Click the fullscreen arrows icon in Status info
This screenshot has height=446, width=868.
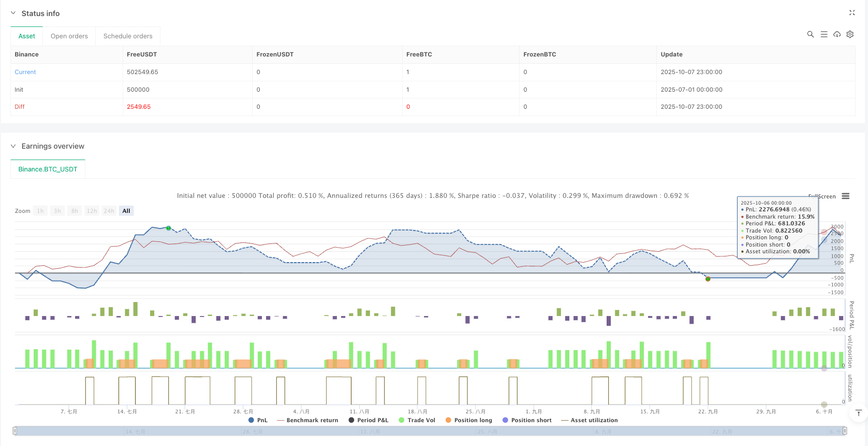click(852, 13)
